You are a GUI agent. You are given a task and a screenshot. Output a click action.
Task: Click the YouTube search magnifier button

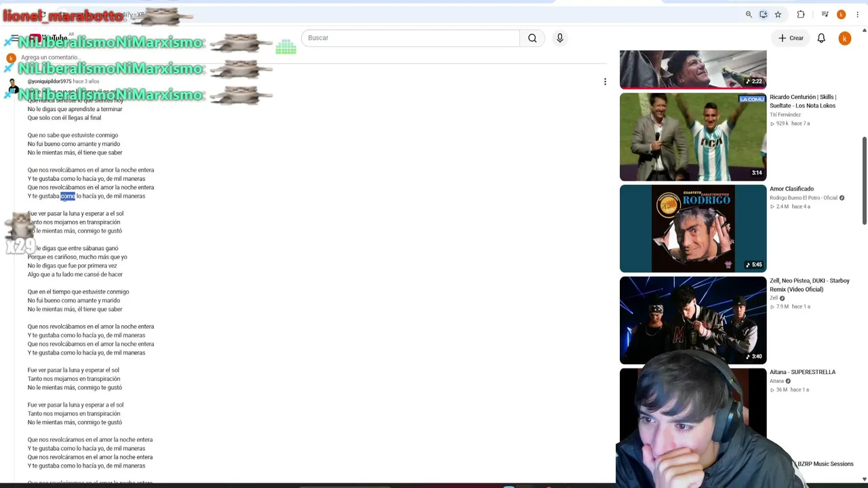(x=532, y=38)
